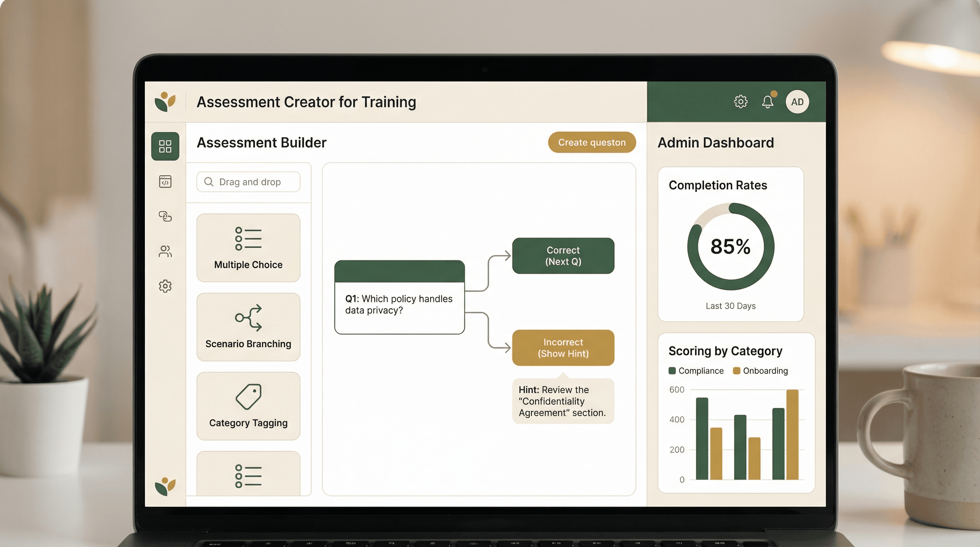Open the dashboard grid view in the sidebar
980x547 pixels.
point(165,146)
